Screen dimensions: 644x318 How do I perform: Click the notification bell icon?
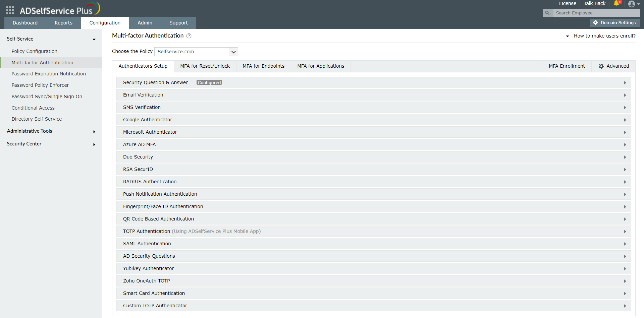click(616, 3)
